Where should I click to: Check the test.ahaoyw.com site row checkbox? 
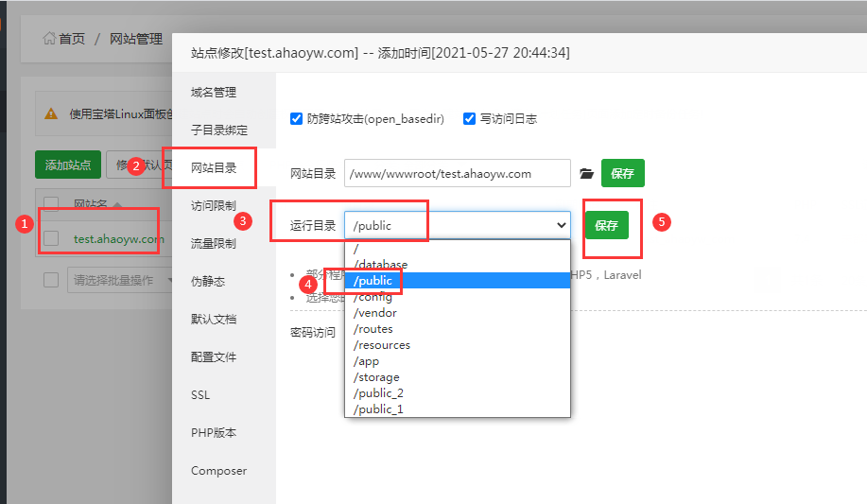52,238
